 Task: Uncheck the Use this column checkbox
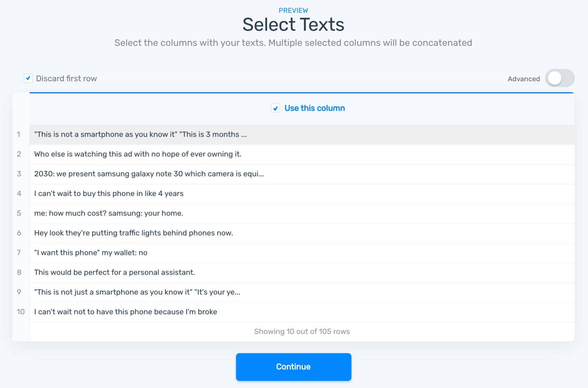275,108
